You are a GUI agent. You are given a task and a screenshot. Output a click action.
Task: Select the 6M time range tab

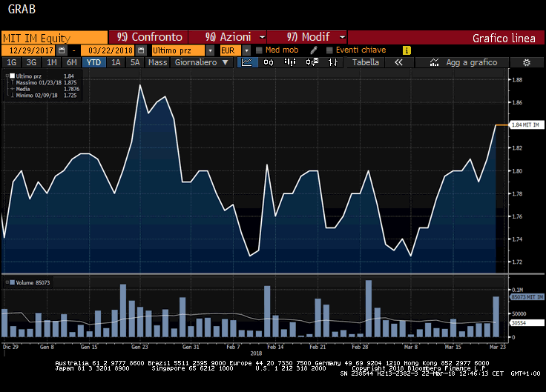(x=71, y=63)
